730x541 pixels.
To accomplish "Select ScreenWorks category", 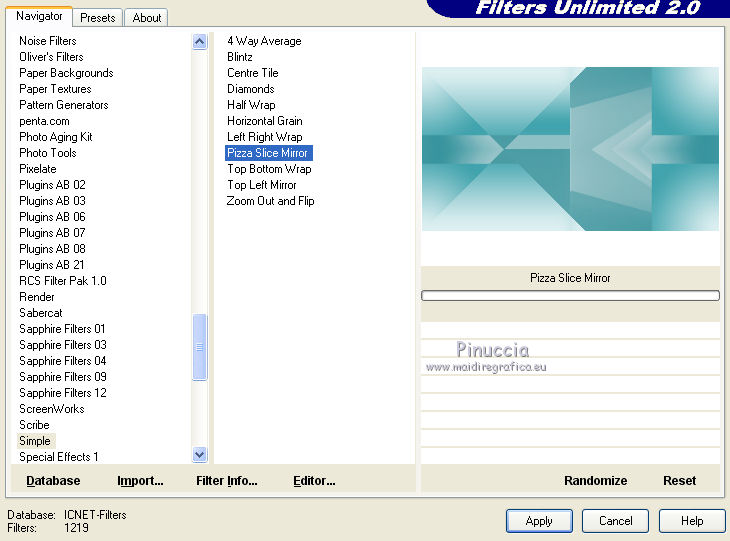I will point(52,409).
